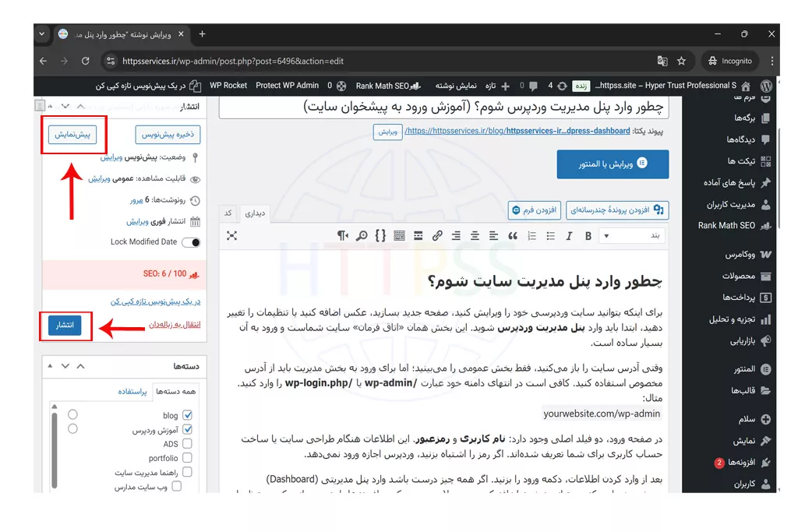Move the دسته‌ها panel down
Screen dimensions: 798x532
pos(65,366)
